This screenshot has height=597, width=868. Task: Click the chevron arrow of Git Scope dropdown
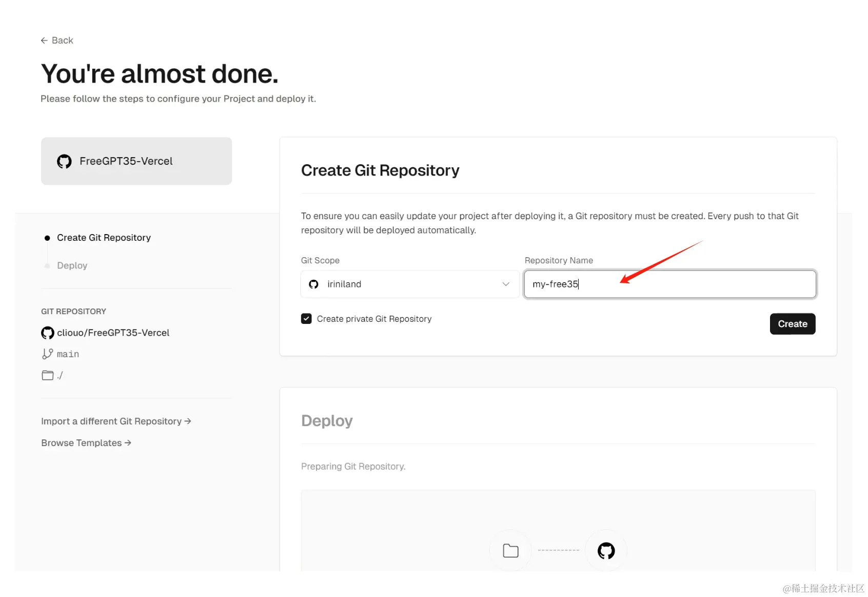click(506, 284)
